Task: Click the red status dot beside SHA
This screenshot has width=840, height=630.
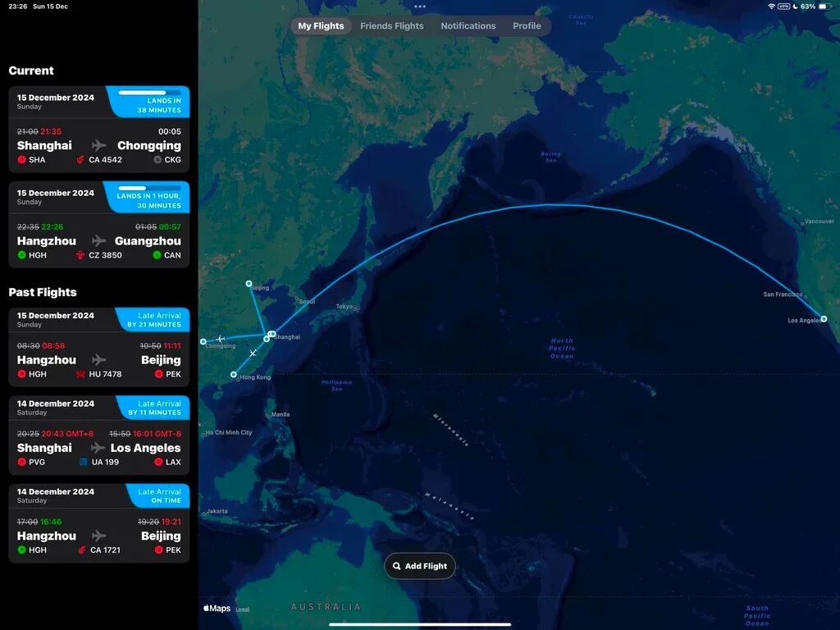Action: point(21,160)
